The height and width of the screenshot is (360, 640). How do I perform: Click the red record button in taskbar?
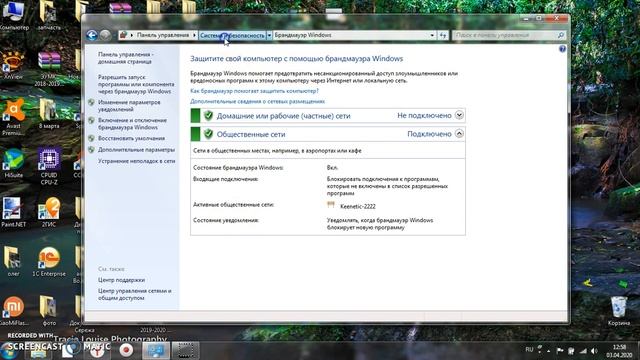click(126, 350)
